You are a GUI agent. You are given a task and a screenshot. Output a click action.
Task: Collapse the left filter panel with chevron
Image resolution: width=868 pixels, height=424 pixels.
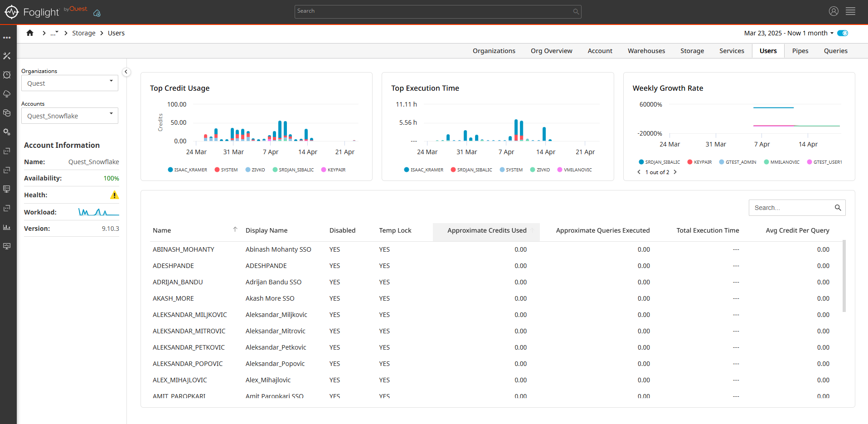[126, 72]
